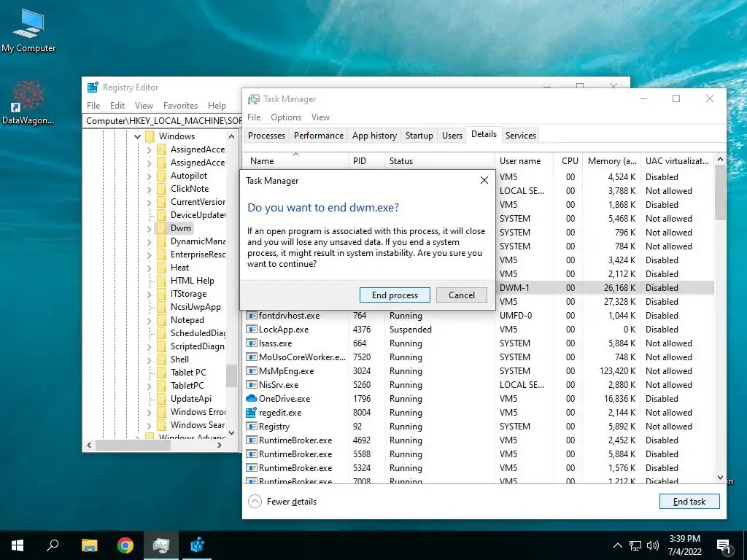Show hidden tray icons chevron
Image resolution: width=747 pixels, height=560 pixels.
click(617, 545)
